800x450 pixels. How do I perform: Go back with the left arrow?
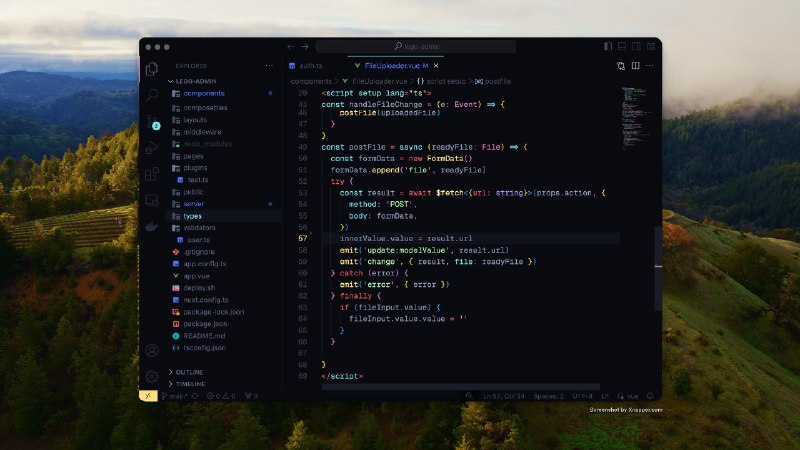pos(291,47)
